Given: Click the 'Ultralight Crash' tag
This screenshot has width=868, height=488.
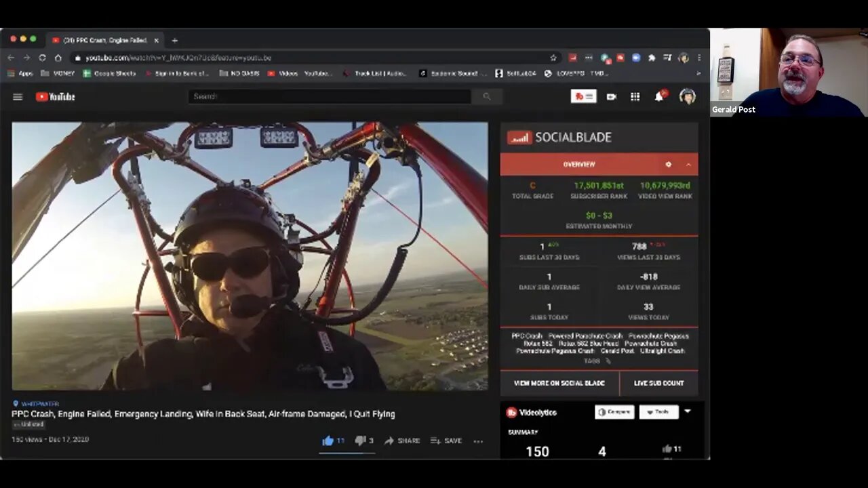Looking at the screenshot, I should click(663, 351).
